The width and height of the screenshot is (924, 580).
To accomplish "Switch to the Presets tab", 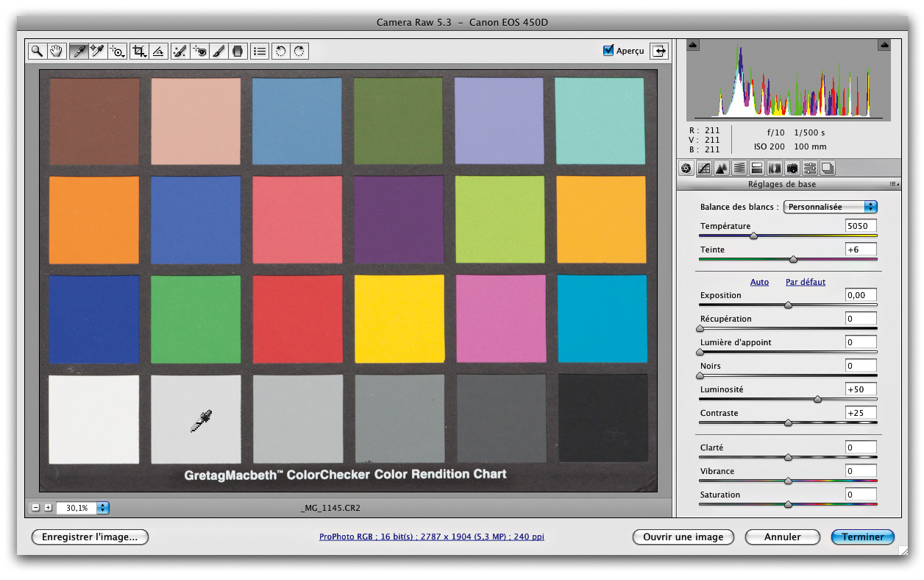I will coord(810,169).
